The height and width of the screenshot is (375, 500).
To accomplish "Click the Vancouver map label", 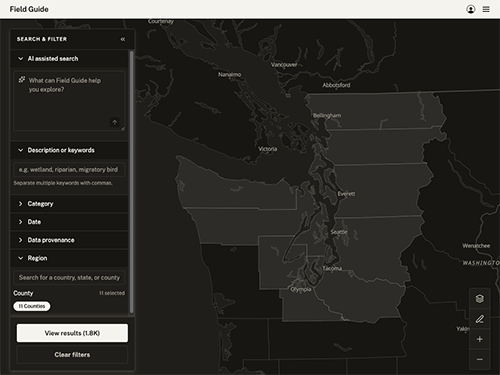I will click(284, 65).
